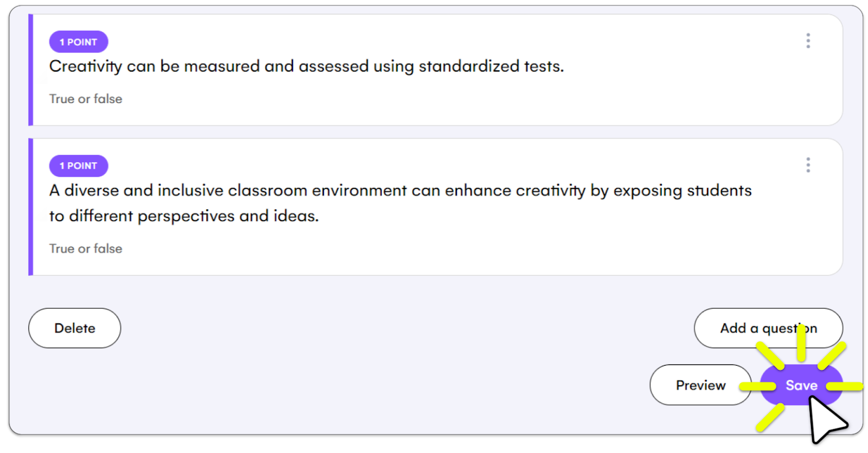The width and height of the screenshot is (868, 453).
Task: Click 'True or false' label under diverse classroom question
Action: click(x=86, y=248)
